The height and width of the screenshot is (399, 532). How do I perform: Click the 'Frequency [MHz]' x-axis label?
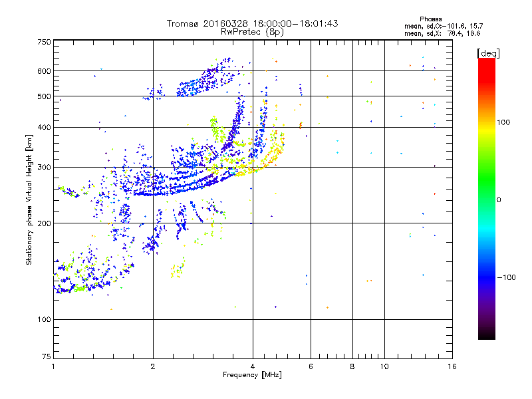click(x=252, y=375)
